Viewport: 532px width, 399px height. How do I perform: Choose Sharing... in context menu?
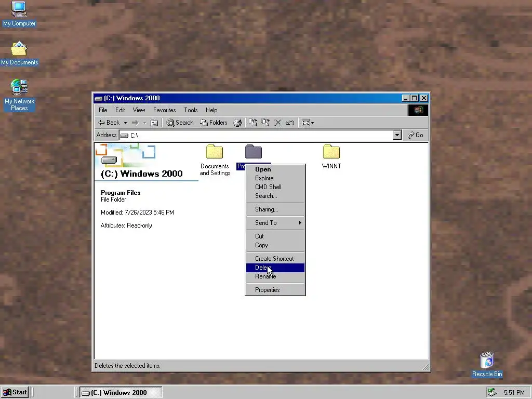point(275,209)
